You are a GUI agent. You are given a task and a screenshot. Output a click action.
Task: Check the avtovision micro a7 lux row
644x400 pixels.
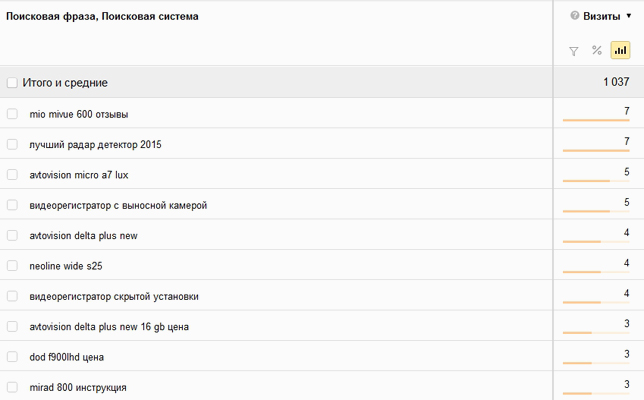pos(12,175)
